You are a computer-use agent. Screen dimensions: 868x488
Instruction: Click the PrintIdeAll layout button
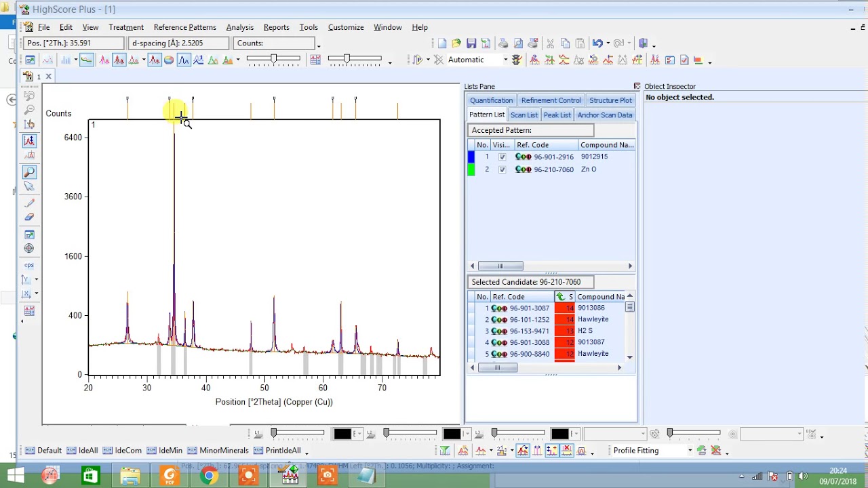click(277, 451)
